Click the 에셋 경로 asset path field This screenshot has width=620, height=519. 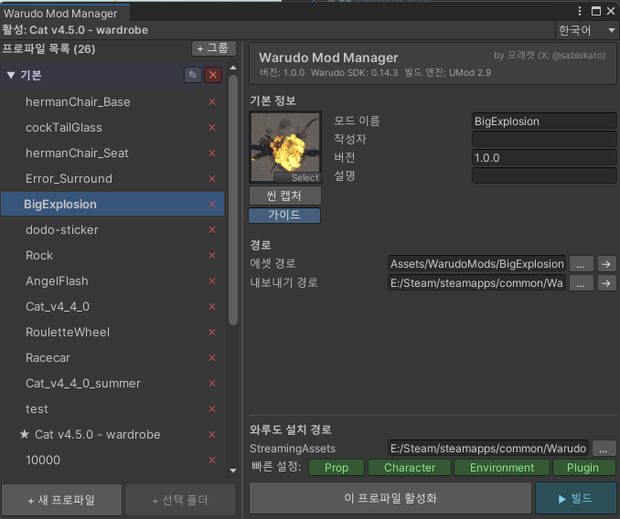pos(476,264)
